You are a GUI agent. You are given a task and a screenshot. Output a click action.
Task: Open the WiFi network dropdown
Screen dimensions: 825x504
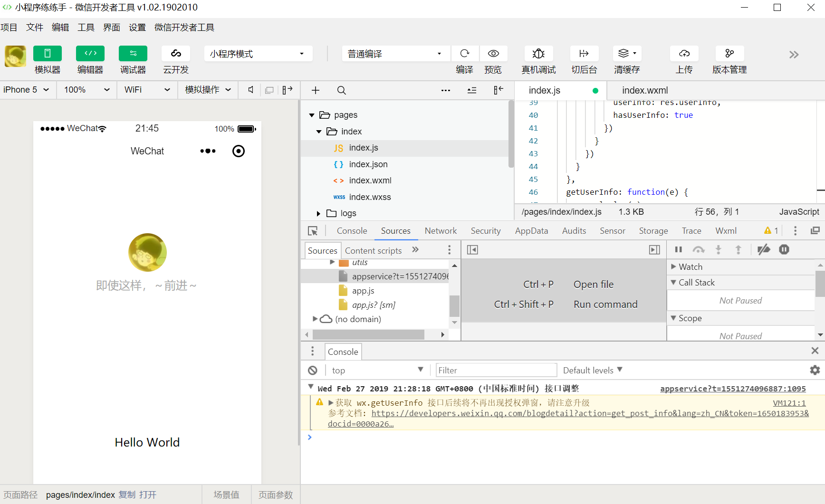pyautogui.click(x=147, y=90)
